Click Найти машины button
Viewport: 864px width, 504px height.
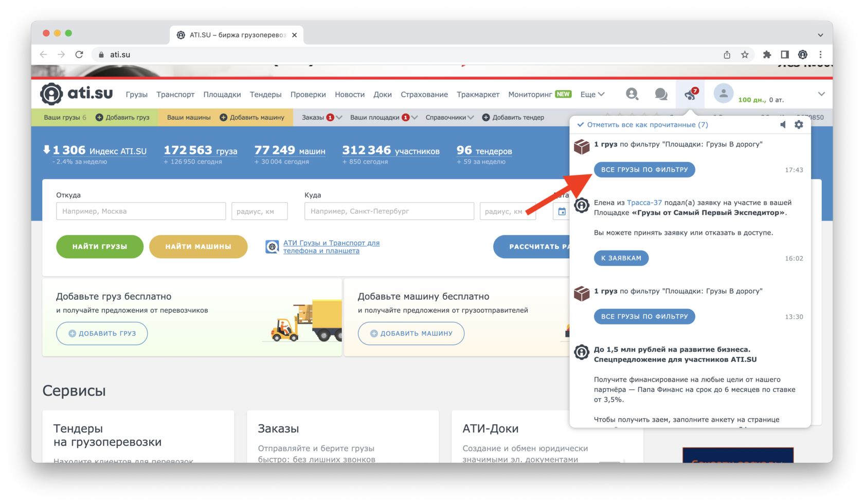tap(198, 246)
